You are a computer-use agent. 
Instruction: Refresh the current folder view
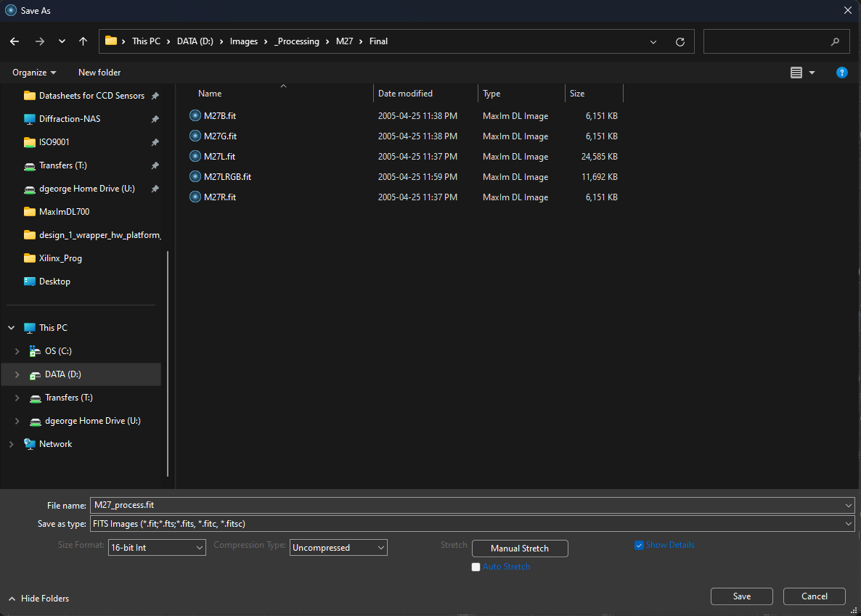click(x=680, y=41)
